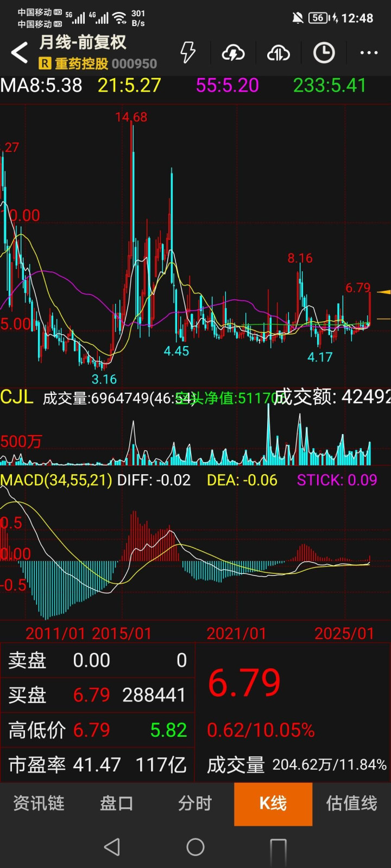Screen dimensions: 391x868
Task: Tap the 4.17 low price label
Action: [x=320, y=357]
